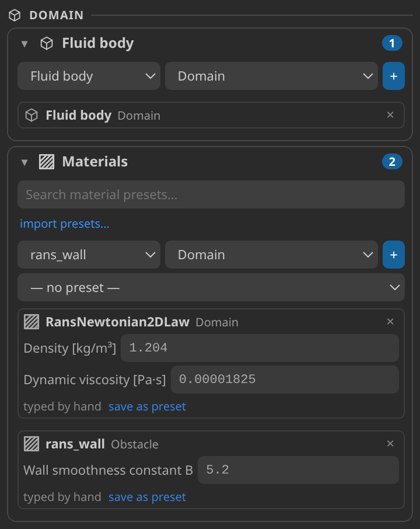Edit the Wall smoothness constant B field
This screenshot has width=420, height=529.
[x=298, y=470]
